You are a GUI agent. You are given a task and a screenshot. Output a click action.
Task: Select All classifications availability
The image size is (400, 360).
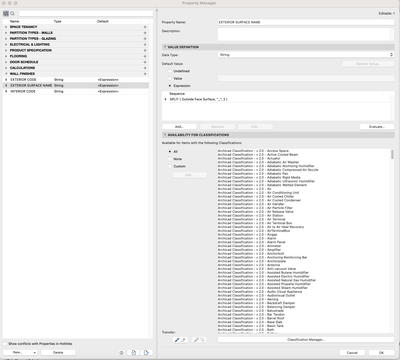[x=170, y=152]
